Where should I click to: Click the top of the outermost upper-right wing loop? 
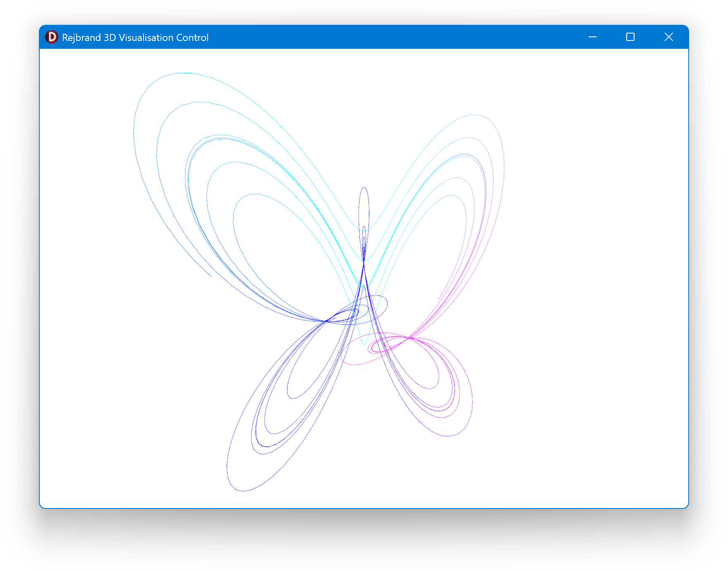click(474, 115)
